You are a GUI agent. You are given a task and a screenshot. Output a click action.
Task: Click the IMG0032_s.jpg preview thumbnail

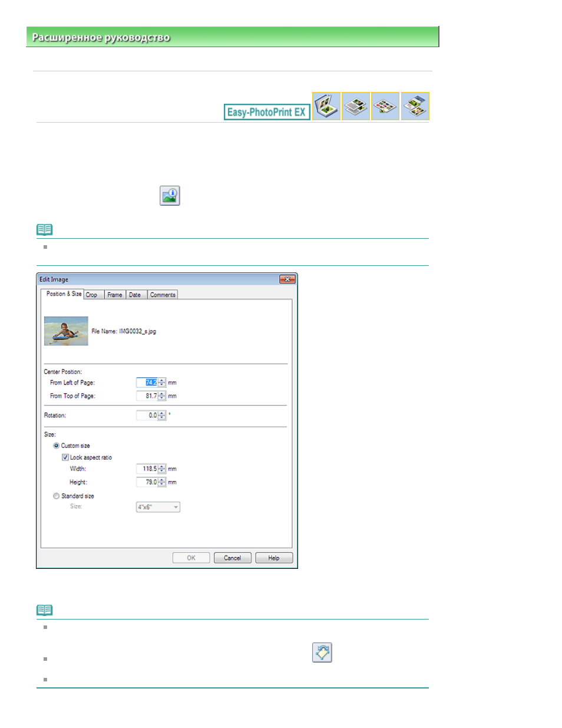66,331
